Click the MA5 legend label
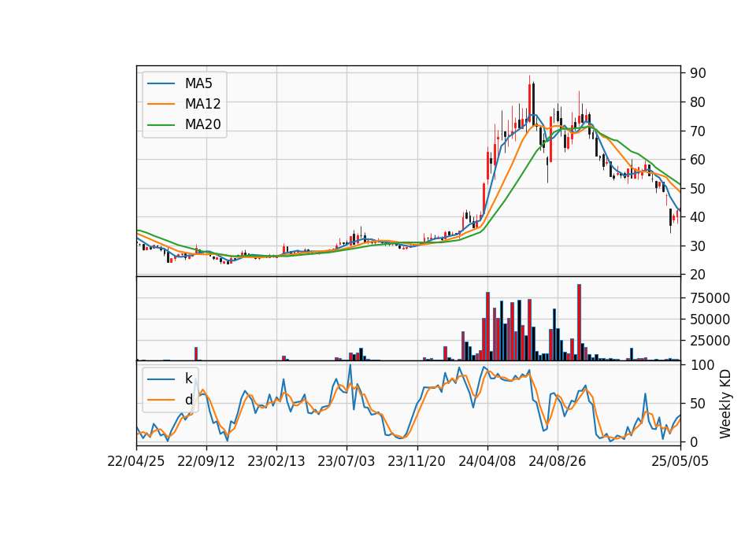The width and height of the screenshot is (756, 543). tap(198, 83)
